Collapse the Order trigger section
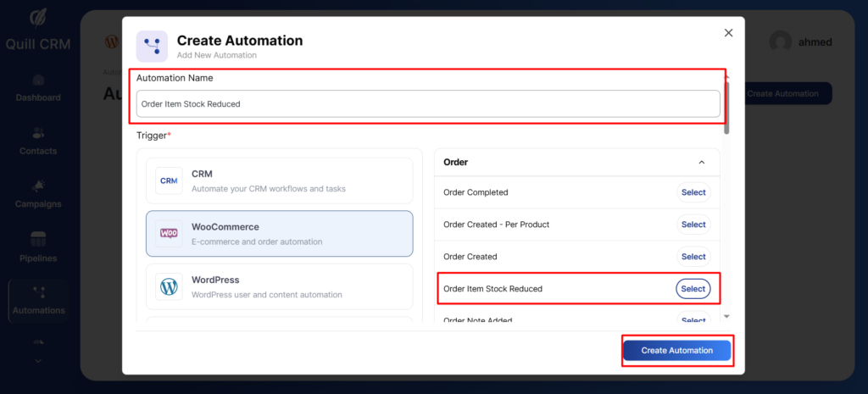The width and height of the screenshot is (868, 394). [701, 162]
